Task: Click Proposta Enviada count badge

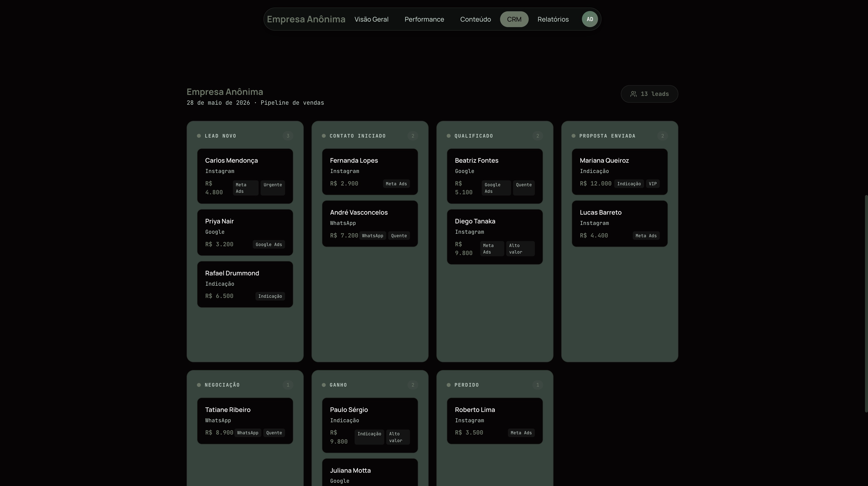Action: tap(663, 136)
